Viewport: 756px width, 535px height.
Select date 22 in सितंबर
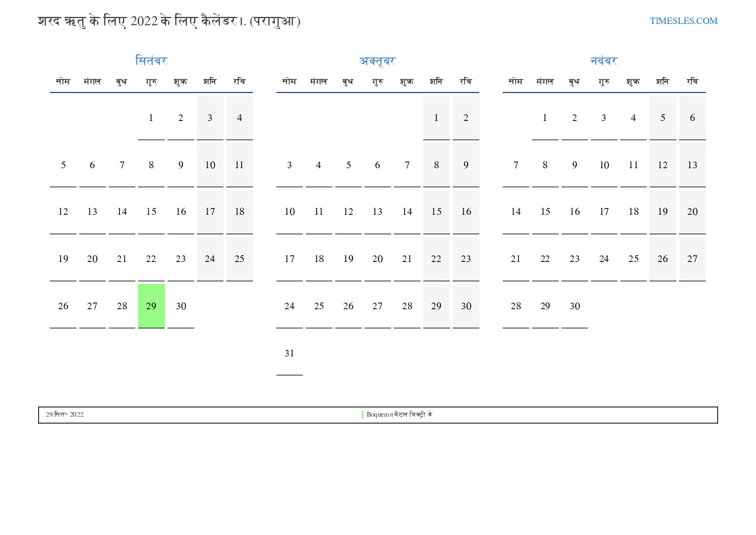tap(151, 259)
